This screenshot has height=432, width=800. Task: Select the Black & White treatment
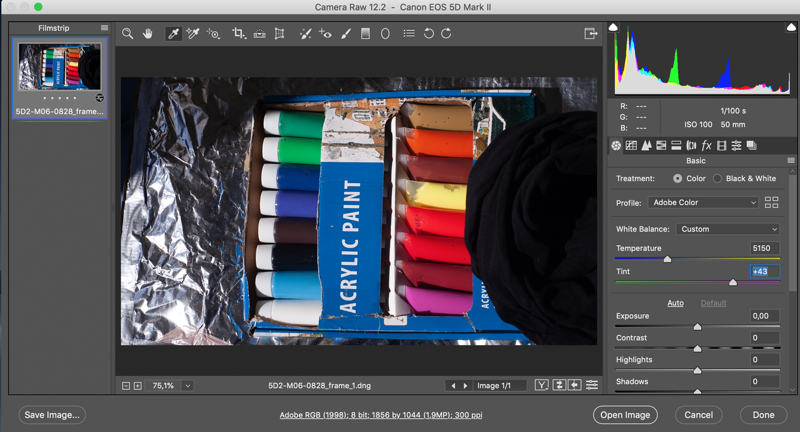(717, 179)
